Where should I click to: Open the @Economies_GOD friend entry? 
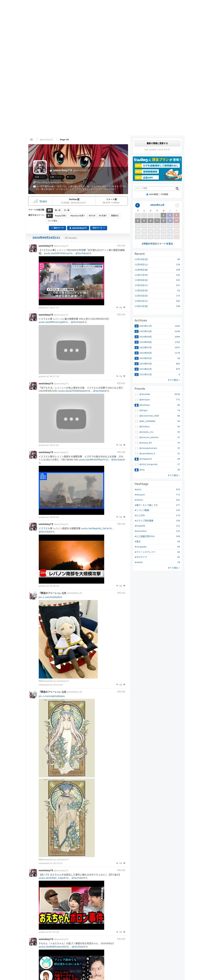click(x=149, y=416)
